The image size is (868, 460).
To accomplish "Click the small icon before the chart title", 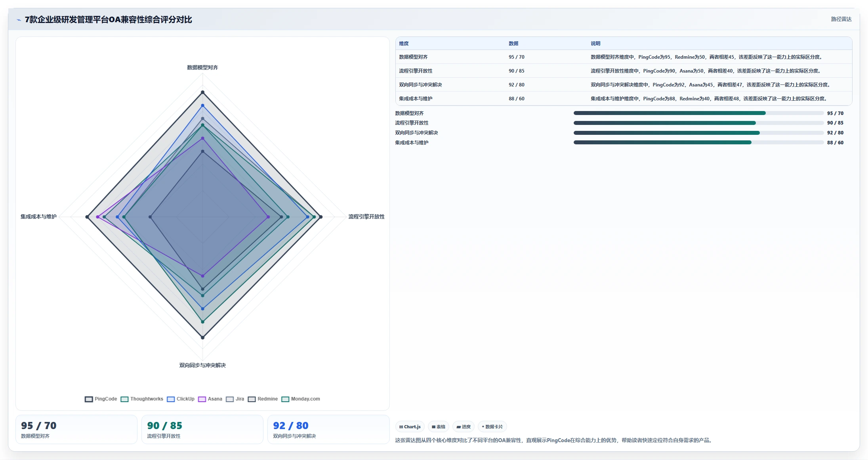I will 19,20.
